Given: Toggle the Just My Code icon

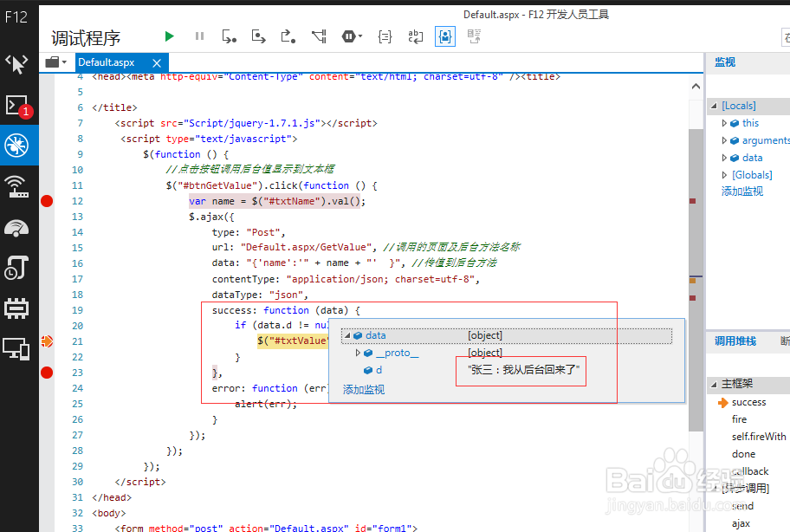Looking at the screenshot, I should coord(445,36).
